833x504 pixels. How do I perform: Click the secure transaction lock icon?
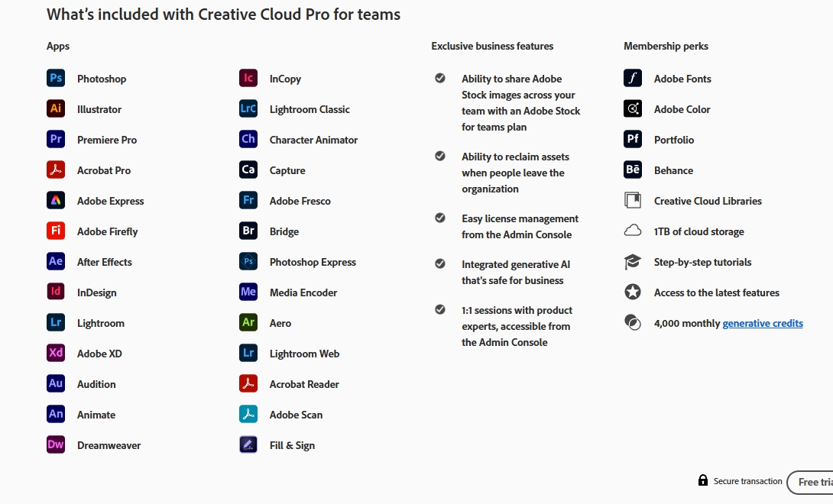(703, 480)
